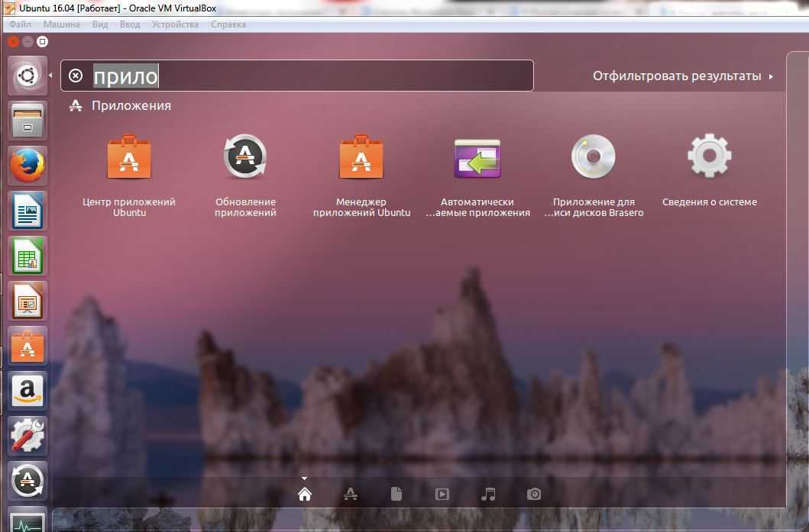Image resolution: width=809 pixels, height=532 pixels.
Task: Expand Отфильтровать результаты filter panel
Action: click(683, 76)
